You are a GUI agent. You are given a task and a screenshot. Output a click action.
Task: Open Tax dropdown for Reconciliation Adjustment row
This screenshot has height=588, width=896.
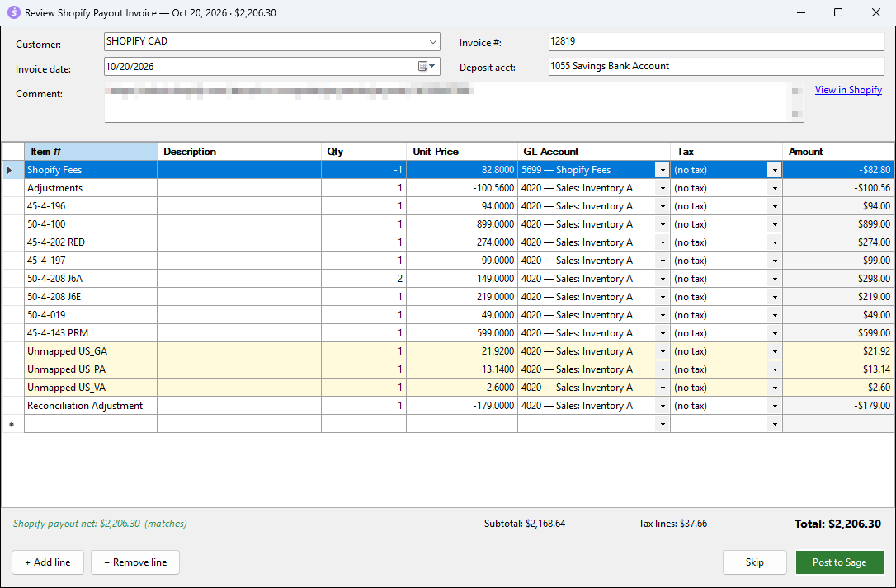click(774, 405)
